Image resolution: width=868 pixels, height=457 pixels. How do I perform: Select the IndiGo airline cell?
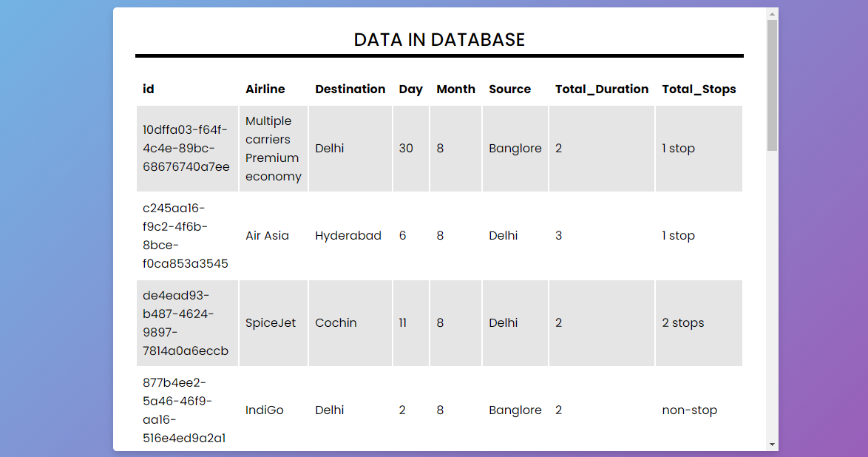pyautogui.click(x=264, y=410)
